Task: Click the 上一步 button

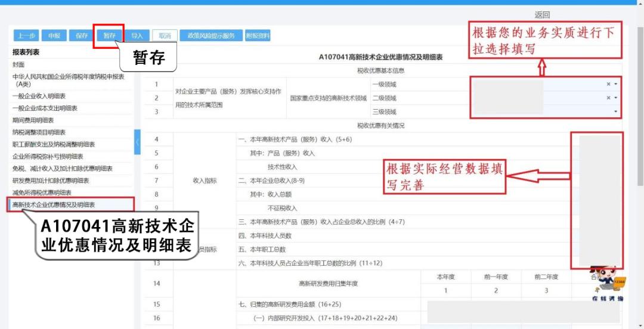Action: 26,36
